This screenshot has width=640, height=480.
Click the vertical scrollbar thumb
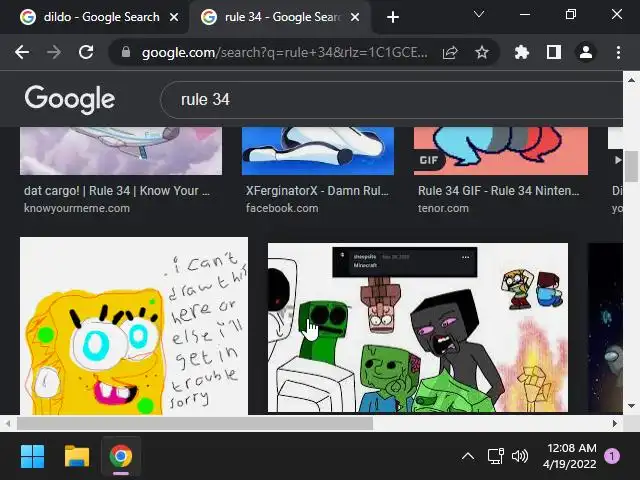click(631, 167)
